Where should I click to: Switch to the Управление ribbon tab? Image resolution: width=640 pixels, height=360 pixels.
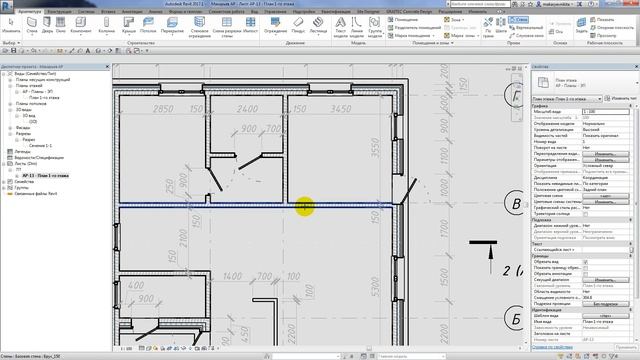tap(275, 12)
